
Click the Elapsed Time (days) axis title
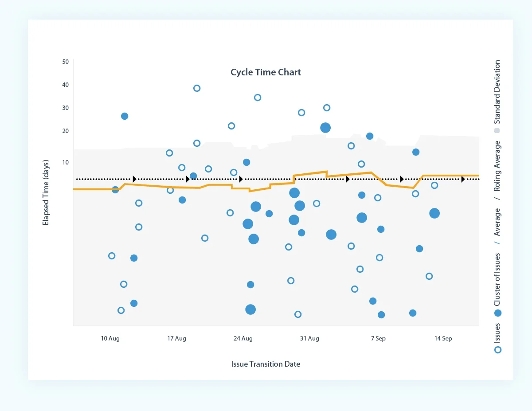click(46, 192)
